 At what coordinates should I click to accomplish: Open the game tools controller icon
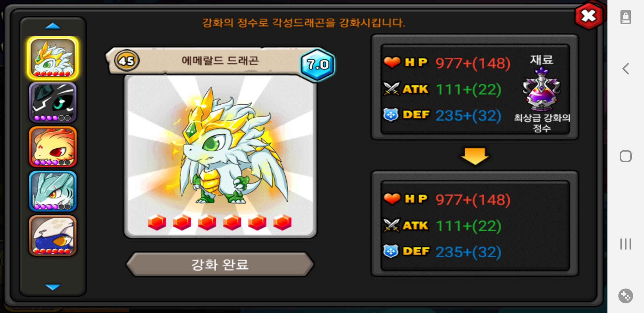626,296
